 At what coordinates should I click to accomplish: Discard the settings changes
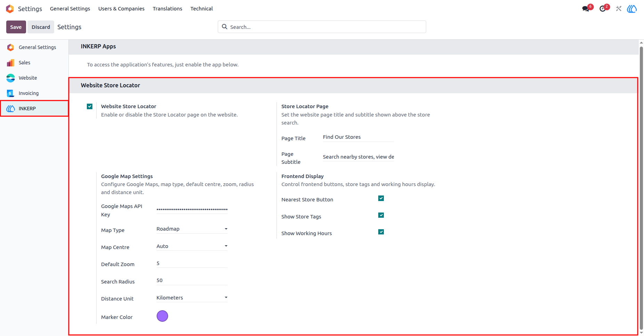click(x=41, y=27)
